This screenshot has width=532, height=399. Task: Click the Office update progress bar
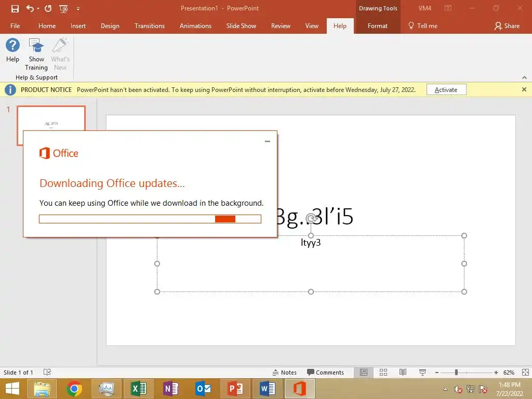tap(150, 219)
